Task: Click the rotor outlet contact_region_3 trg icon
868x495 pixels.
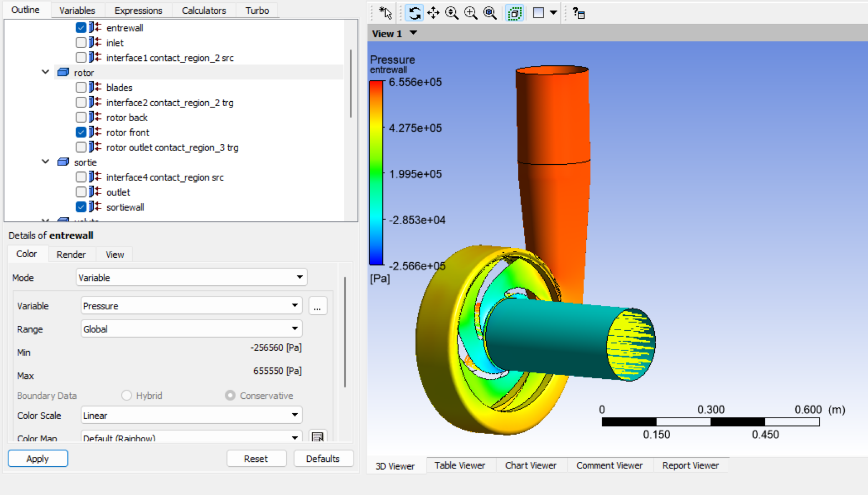Action: 95,147
